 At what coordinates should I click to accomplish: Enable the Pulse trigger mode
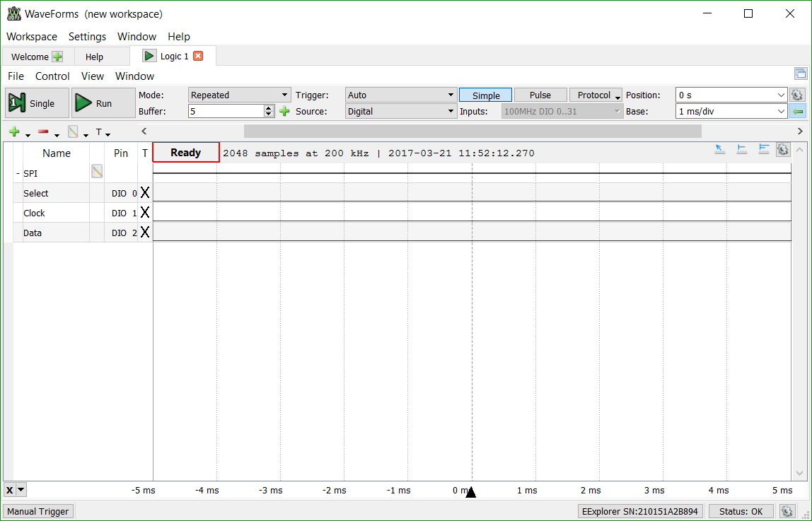pos(540,95)
